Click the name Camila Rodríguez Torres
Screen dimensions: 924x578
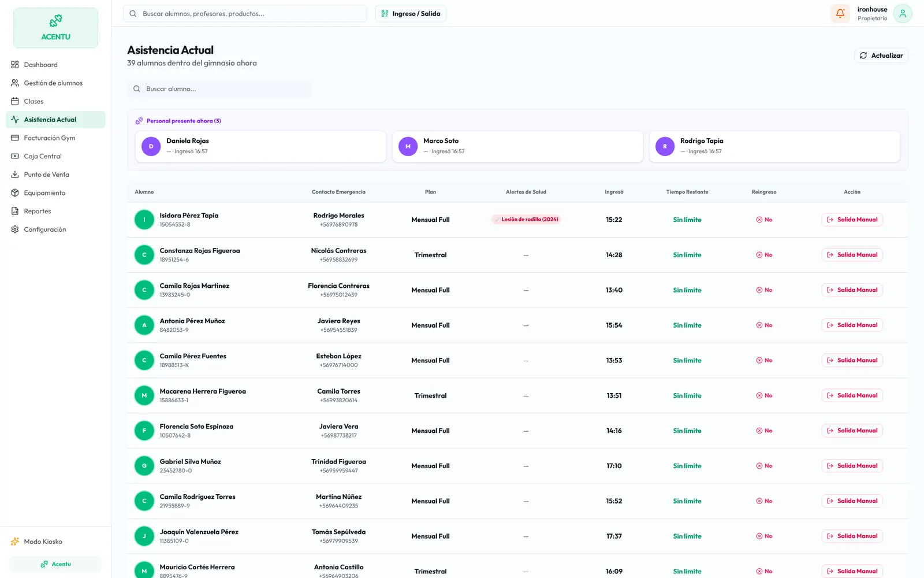click(x=198, y=497)
